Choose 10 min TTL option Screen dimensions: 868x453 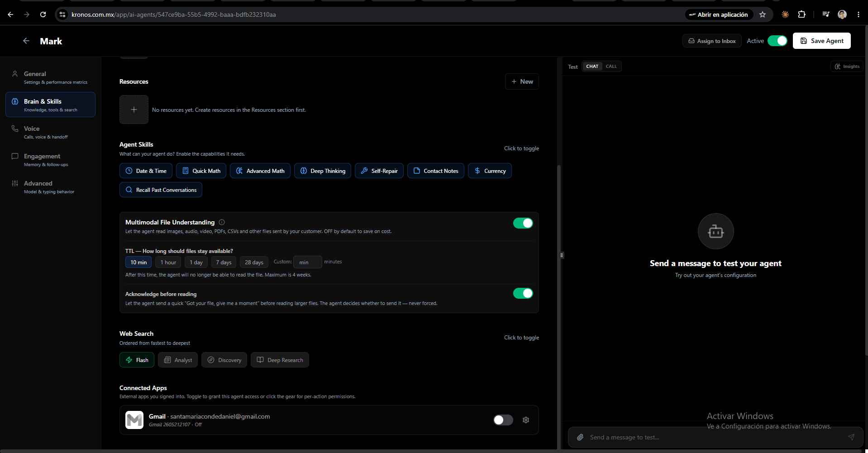pos(138,262)
